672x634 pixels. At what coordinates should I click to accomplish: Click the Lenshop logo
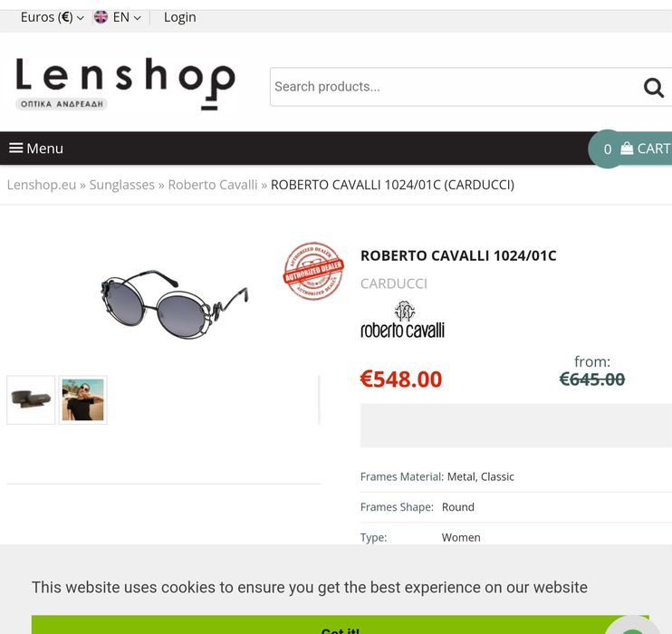[125, 83]
